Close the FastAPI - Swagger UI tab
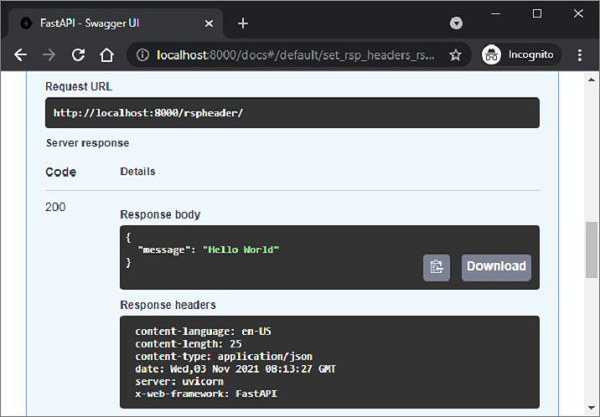Viewport: 600px width, 417px height. [208, 23]
